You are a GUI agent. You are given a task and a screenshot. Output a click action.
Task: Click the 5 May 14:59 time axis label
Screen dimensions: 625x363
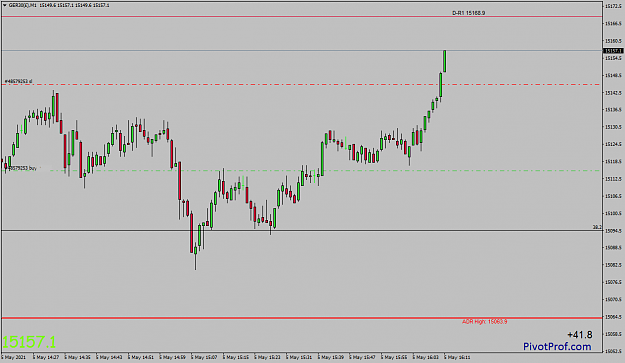[x=173, y=357]
